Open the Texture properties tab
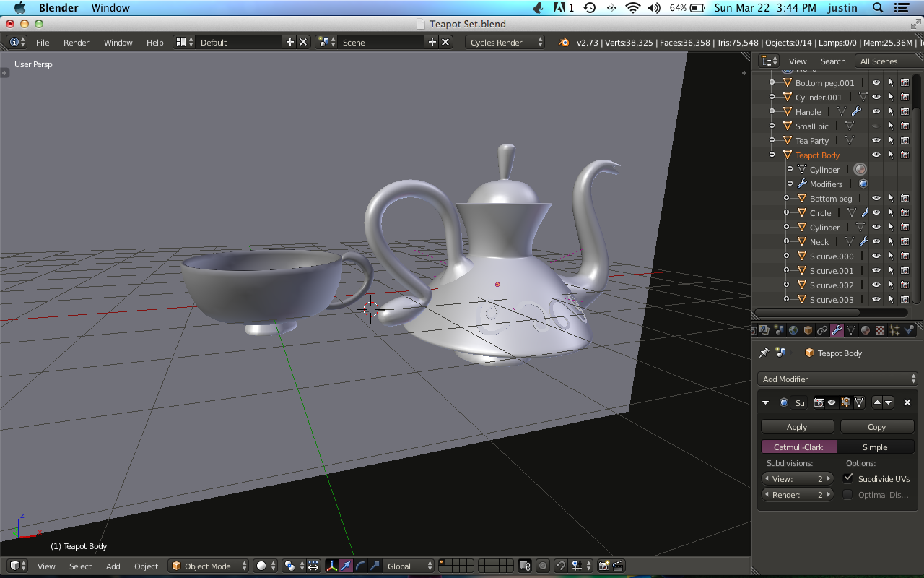Image resolution: width=924 pixels, height=578 pixels. tap(880, 330)
